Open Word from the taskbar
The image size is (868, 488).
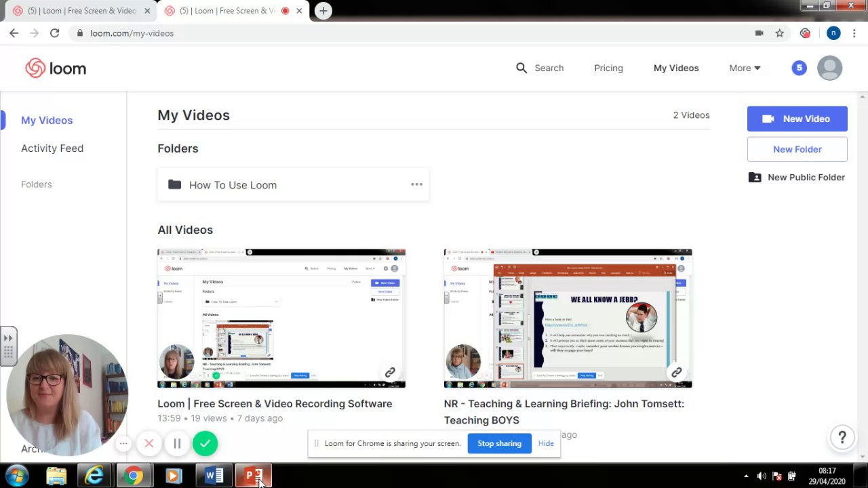tap(214, 476)
